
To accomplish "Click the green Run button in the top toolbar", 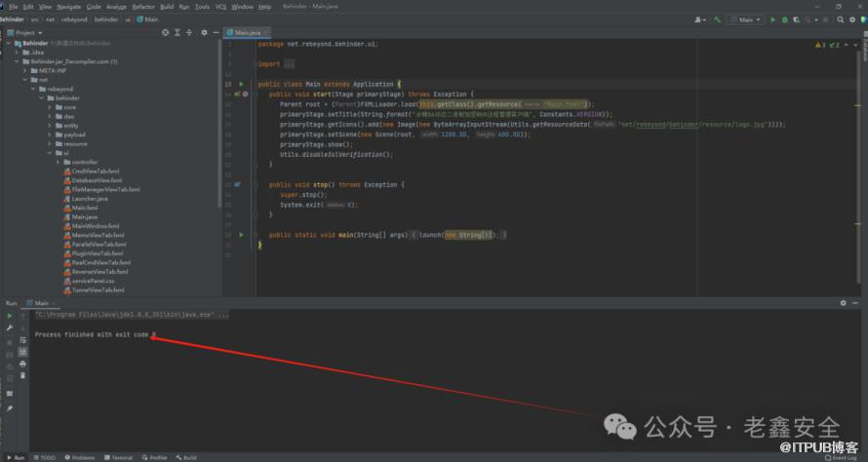I will [x=773, y=19].
